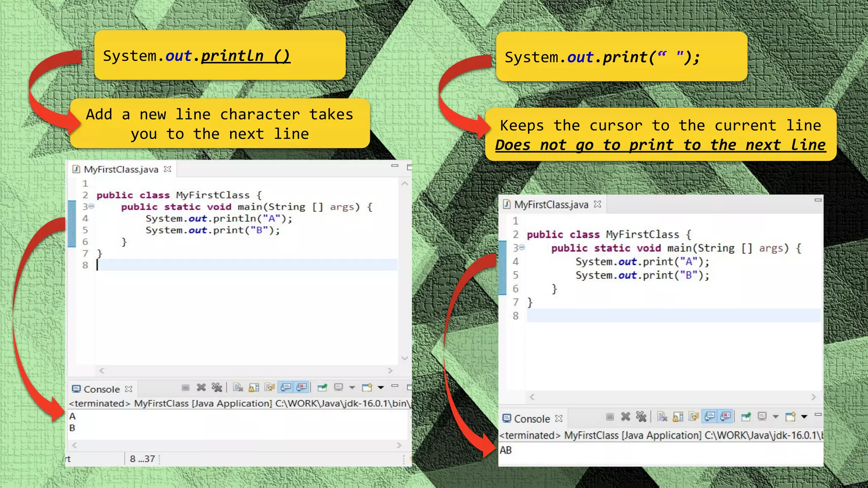Click Terminate stop button in right console

610,417
